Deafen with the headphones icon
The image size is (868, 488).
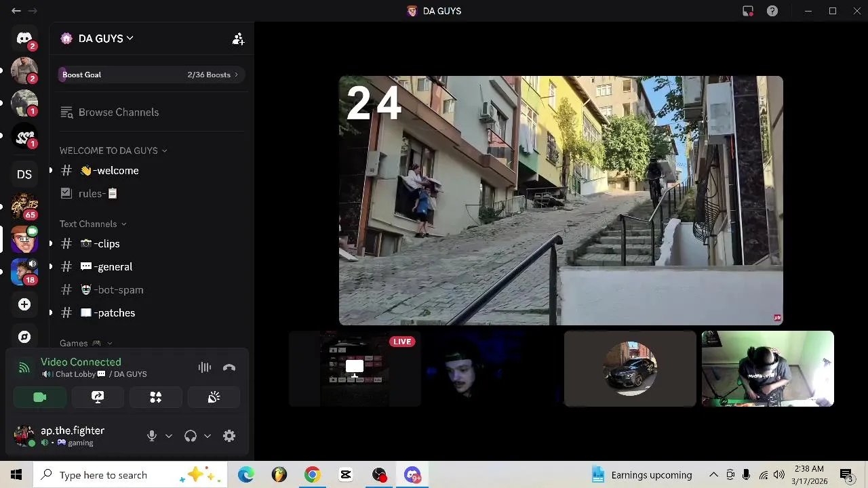(x=191, y=436)
